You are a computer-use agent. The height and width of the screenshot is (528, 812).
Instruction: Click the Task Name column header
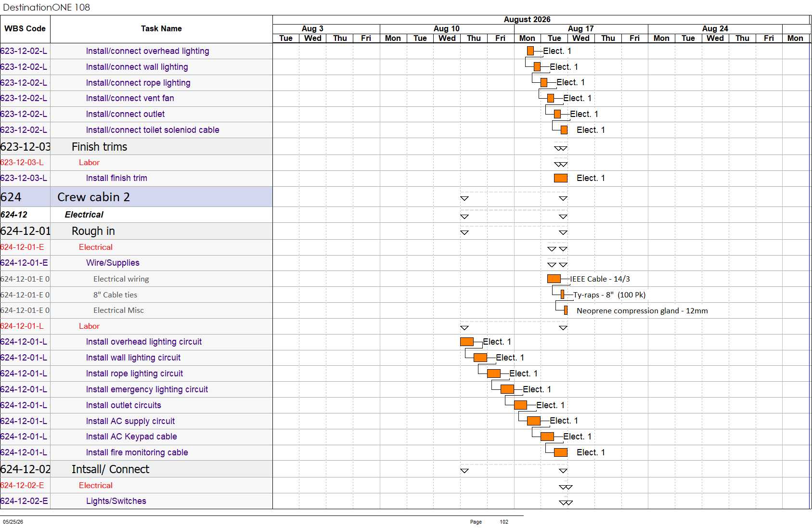coord(161,29)
